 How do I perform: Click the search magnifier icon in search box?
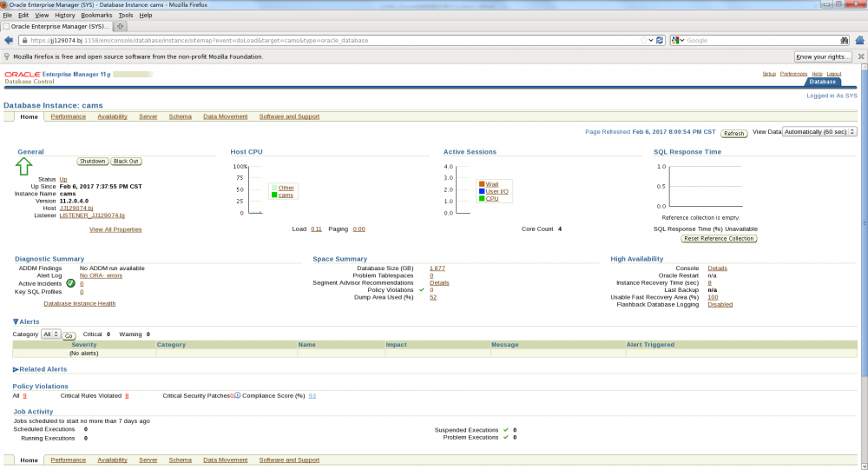[845, 40]
